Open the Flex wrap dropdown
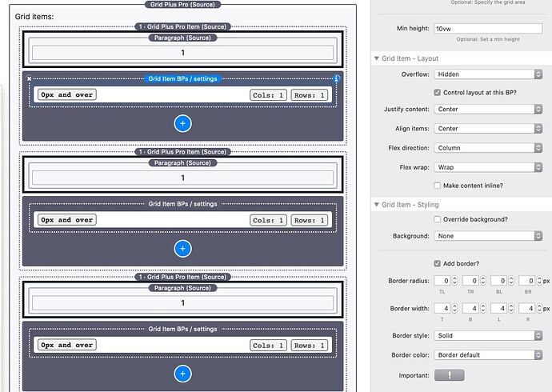The image size is (552, 392). point(488,167)
